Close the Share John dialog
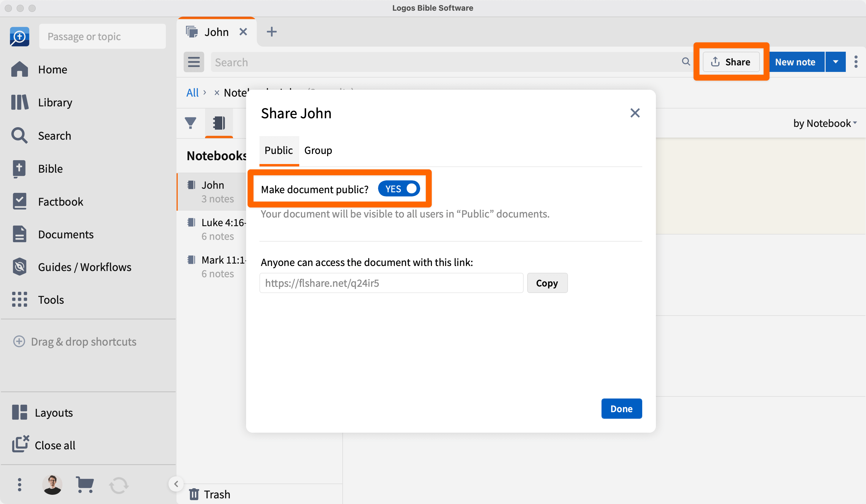 click(635, 113)
